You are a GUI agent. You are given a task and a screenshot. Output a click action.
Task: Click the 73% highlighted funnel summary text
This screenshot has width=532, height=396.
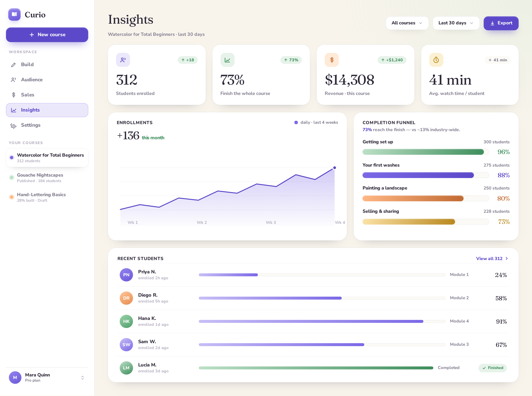coord(367,130)
